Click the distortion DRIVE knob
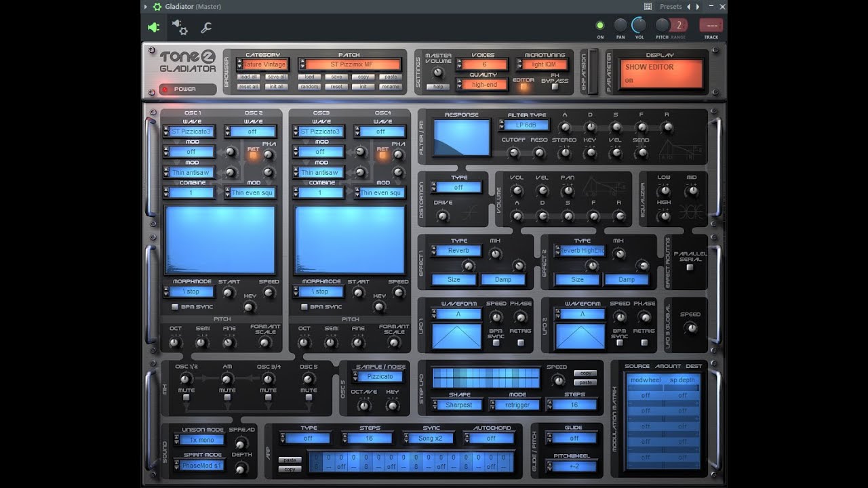Viewport: 868px width, 488px height. click(x=443, y=216)
